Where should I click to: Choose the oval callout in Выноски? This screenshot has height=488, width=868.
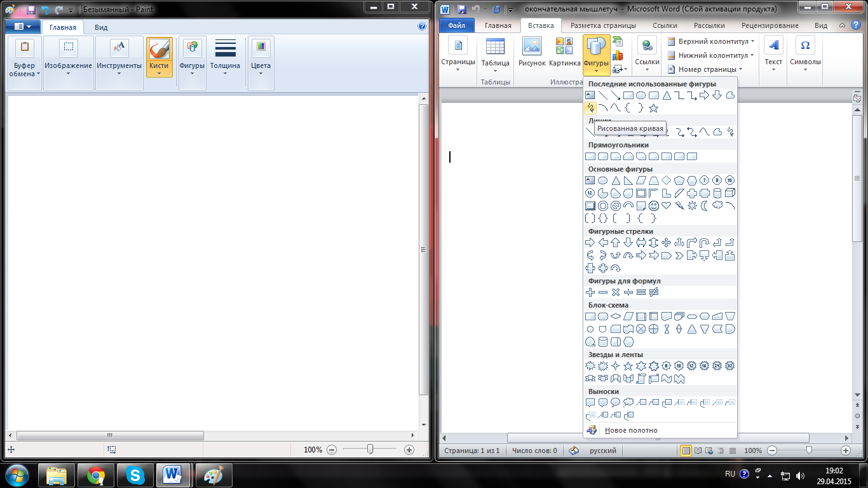click(616, 403)
